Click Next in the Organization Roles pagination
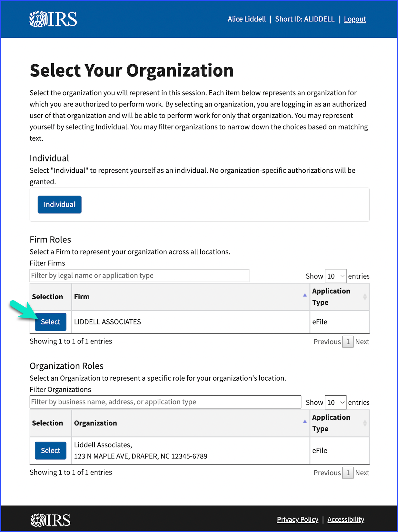 (x=362, y=473)
